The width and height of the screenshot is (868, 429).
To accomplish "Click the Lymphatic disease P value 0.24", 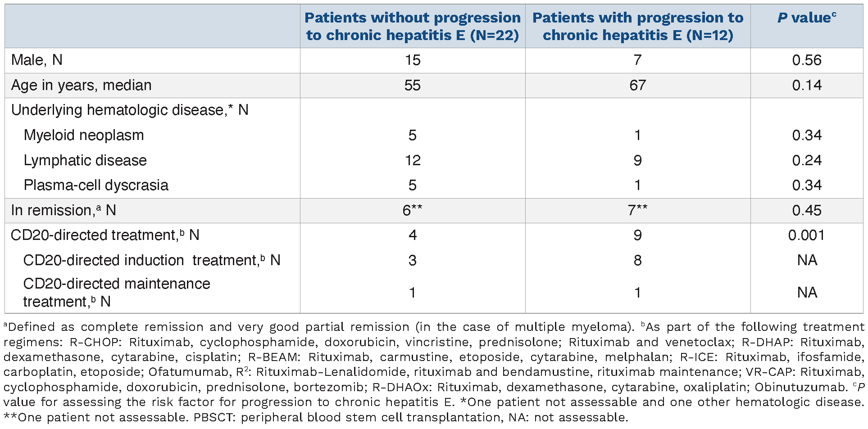I will 806,160.
